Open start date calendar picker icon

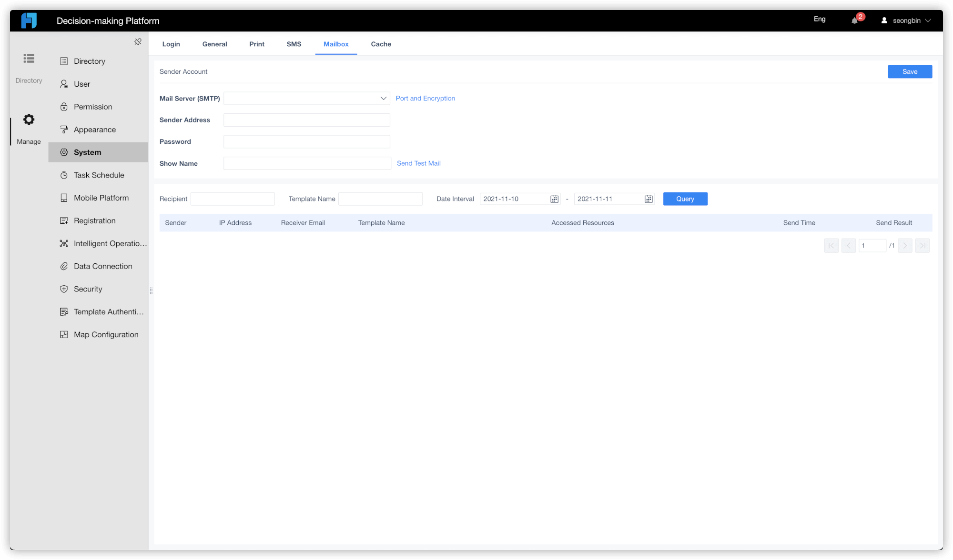coord(554,199)
